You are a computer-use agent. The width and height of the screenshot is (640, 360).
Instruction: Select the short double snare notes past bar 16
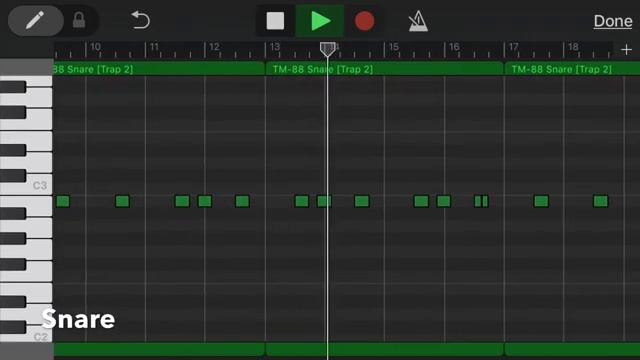coord(481,201)
